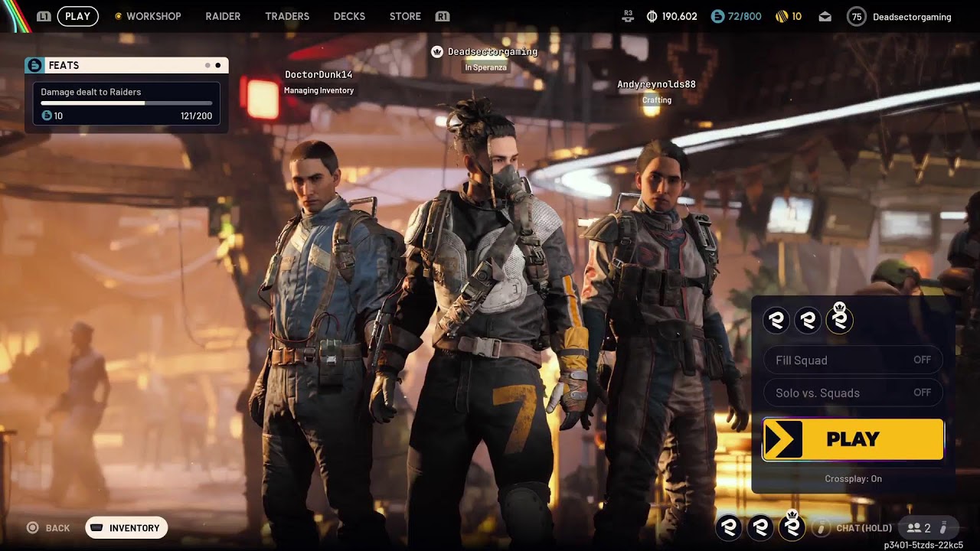Click the circular BACK button icon
Image resolution: width=980 pixels, height=551 pixels.
(x=32, y=527)
